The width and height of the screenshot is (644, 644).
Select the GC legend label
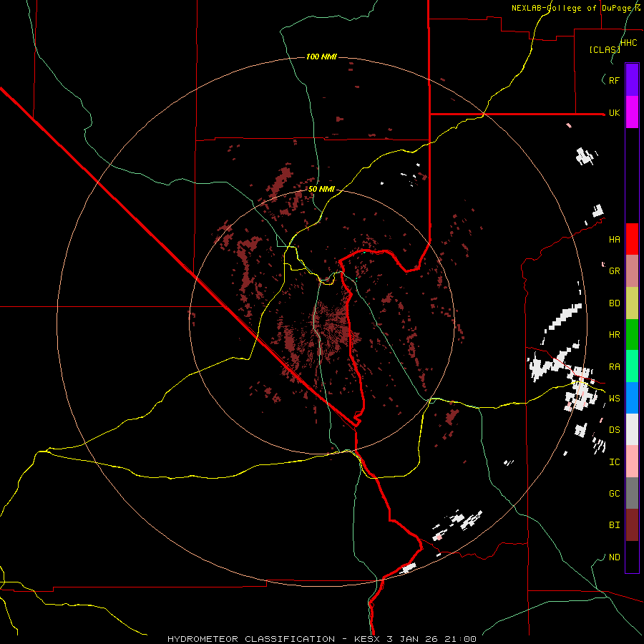614,494
